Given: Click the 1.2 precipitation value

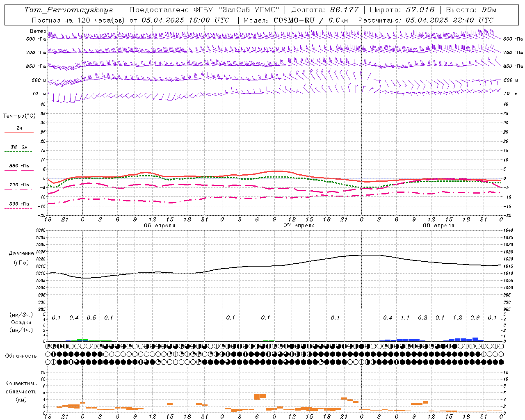Looking at the screenshot, I should 457,318.
